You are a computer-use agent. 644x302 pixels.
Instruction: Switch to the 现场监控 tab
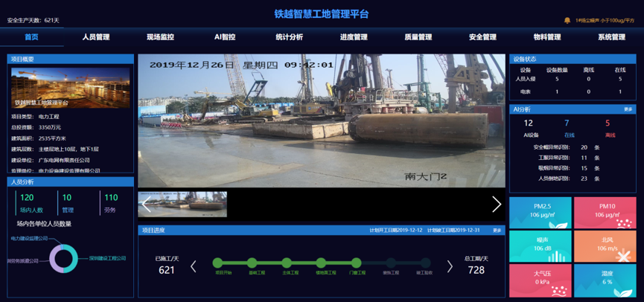160,37
